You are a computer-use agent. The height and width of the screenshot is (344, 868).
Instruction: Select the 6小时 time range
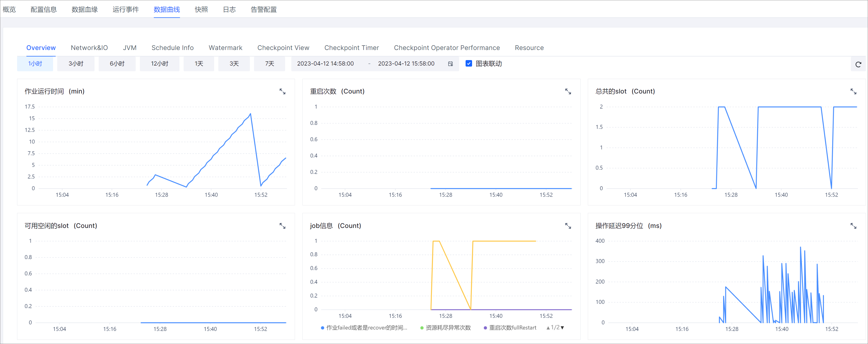[117, 64]
